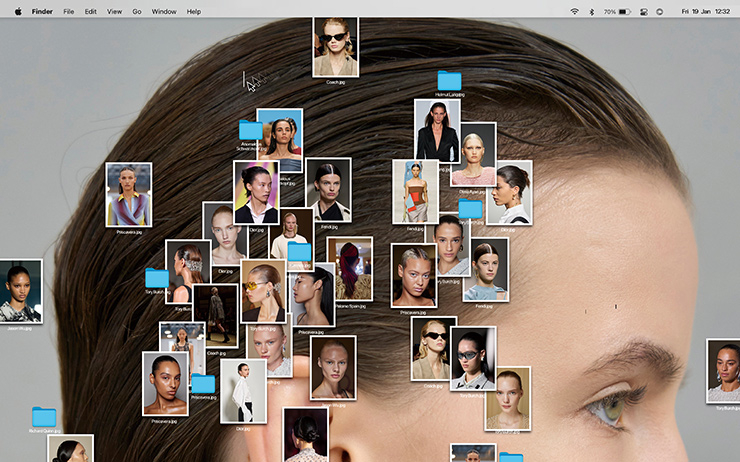Select the folder beside the white-shirt Dior photo
The image size is (740, 462).
tap(204, 384)
